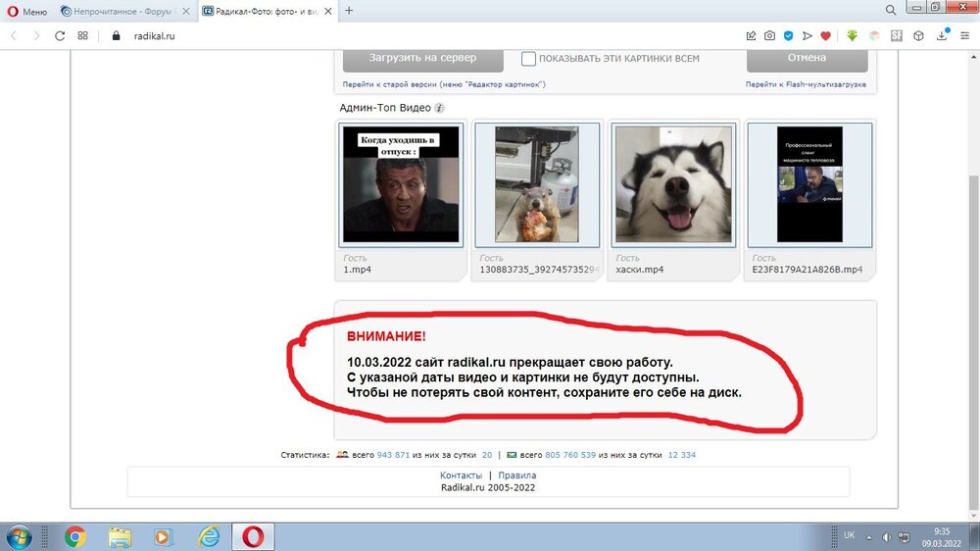This screenshot has height=551, width=980.
Task: Open the Easy Setup sliders menu
Action: coord(964,35)
